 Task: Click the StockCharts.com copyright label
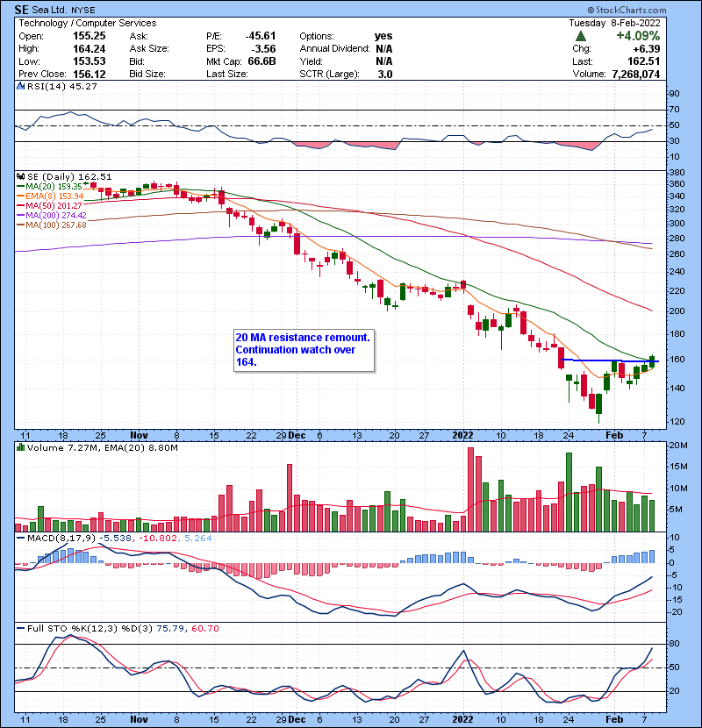coord(627,10)
